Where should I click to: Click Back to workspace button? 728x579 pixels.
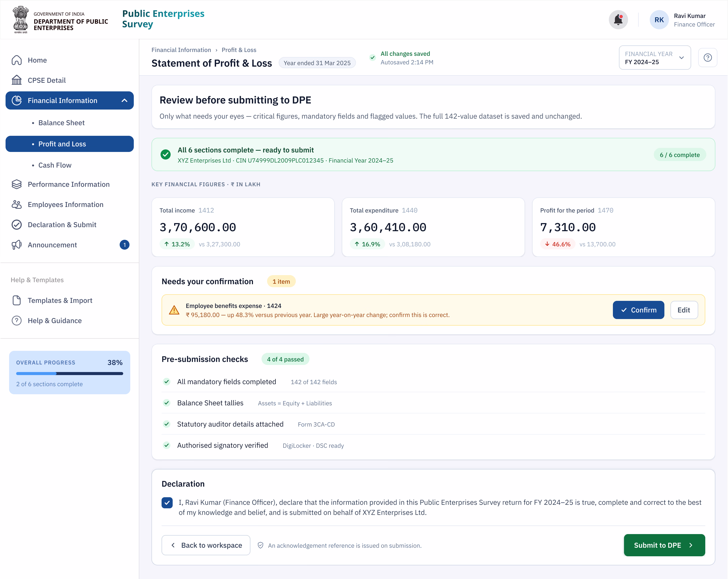(x=206, y=545)
